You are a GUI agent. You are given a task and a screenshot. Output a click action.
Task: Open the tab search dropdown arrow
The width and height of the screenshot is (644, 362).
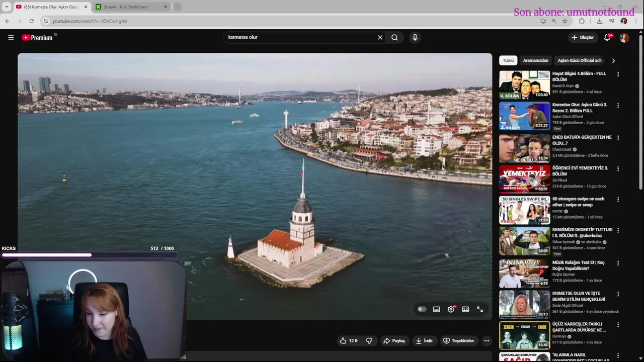pyautogui.click(x=7, y=7)
